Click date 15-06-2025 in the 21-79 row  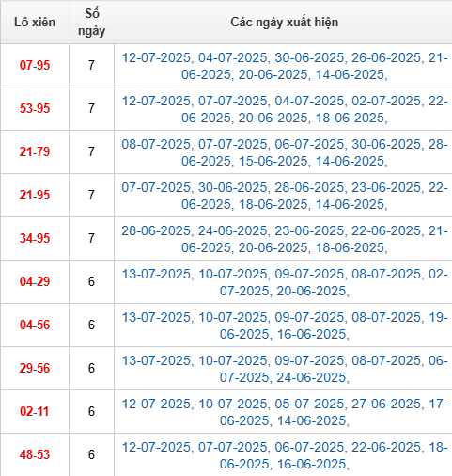point(273,161)
